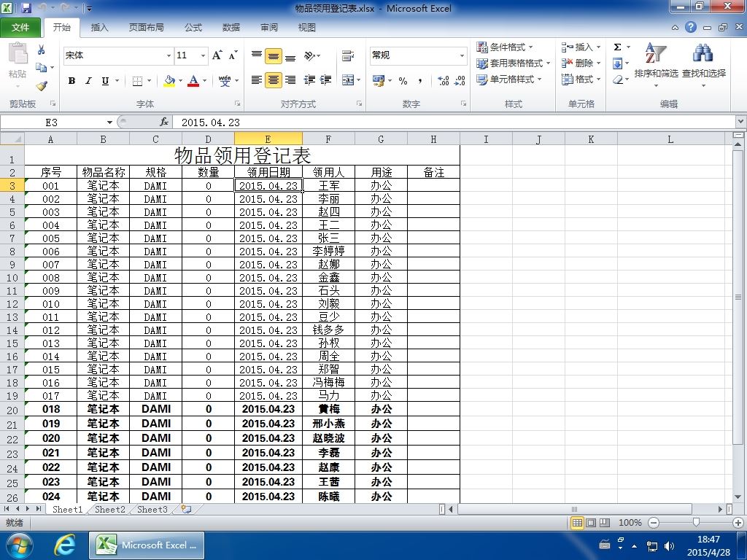Image resolution: width=747 pixels, height=560 pixels.
Task: Expand the fill color dropdown arrow
Action: tap(181, 80)
